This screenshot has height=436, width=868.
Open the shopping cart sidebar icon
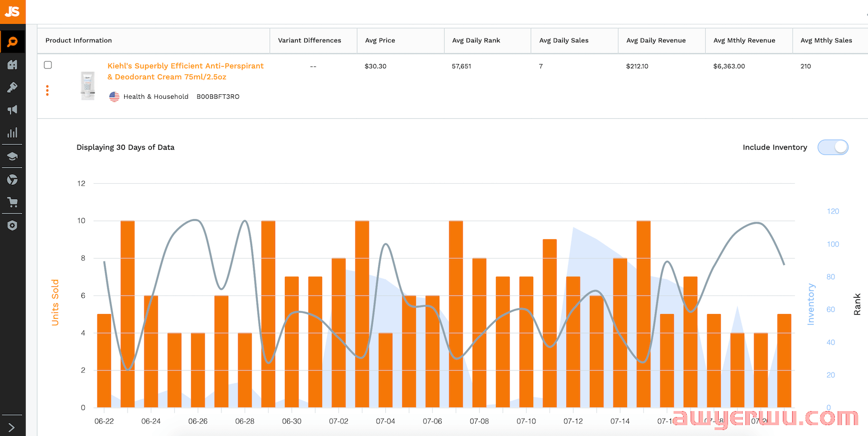[x=12, y=202]
